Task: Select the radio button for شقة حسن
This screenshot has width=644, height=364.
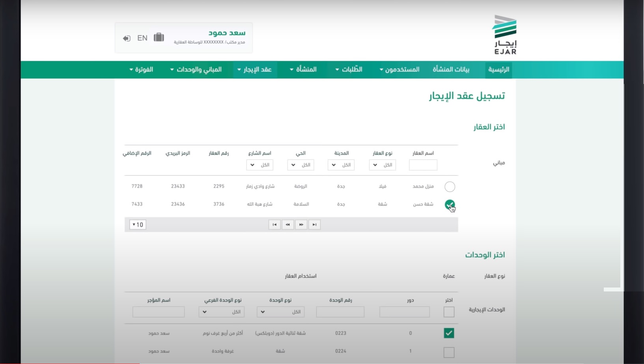Action: coord(450,205)
